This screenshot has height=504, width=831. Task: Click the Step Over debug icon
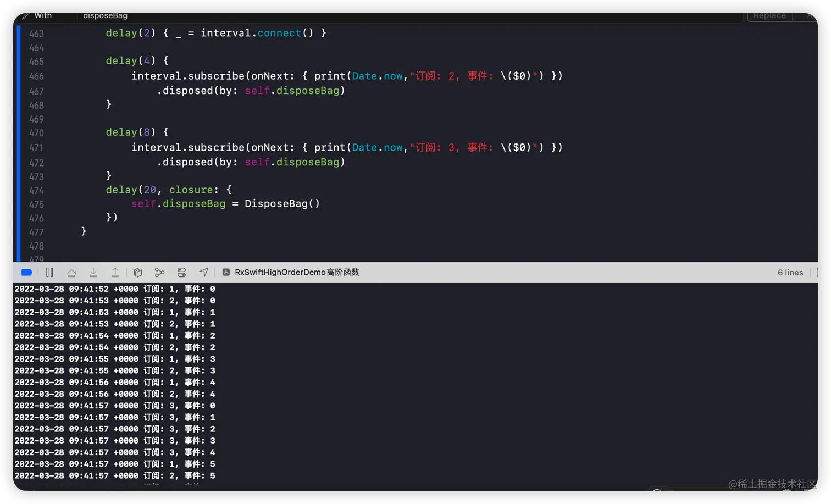pos(71,273)
